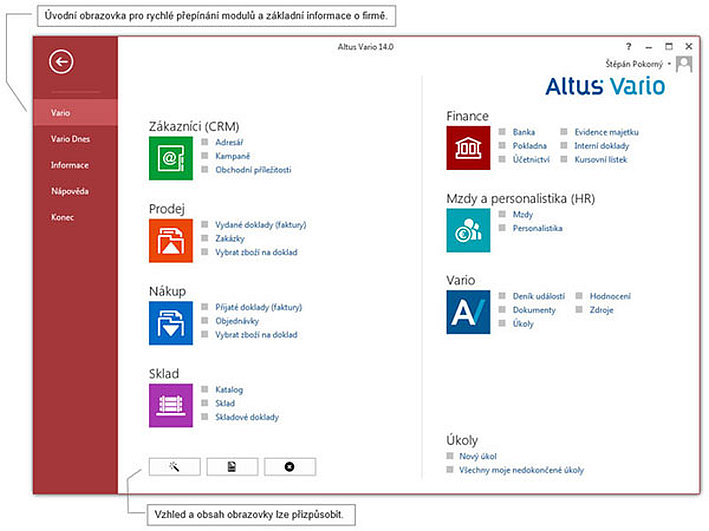
Task: Click the small square beside Katalog
Action: click(x=204, y=389)
